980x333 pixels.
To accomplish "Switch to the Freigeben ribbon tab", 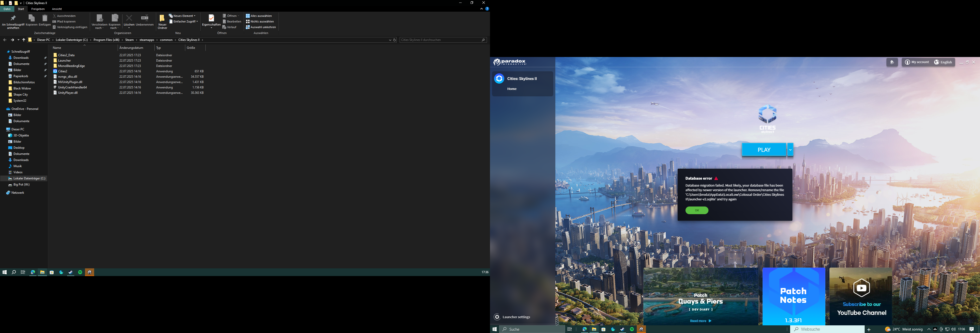I will coord(38,9).
